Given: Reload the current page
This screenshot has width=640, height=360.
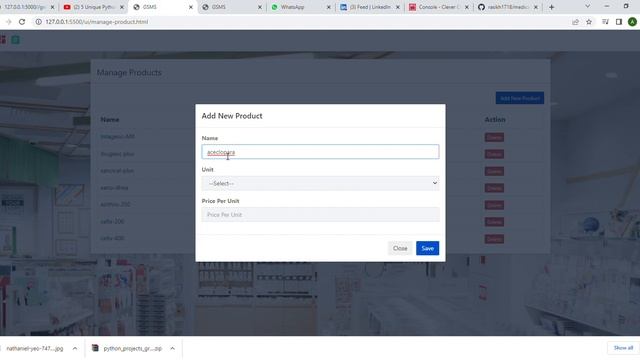Looking at the screenshot, I should point(22,22).
